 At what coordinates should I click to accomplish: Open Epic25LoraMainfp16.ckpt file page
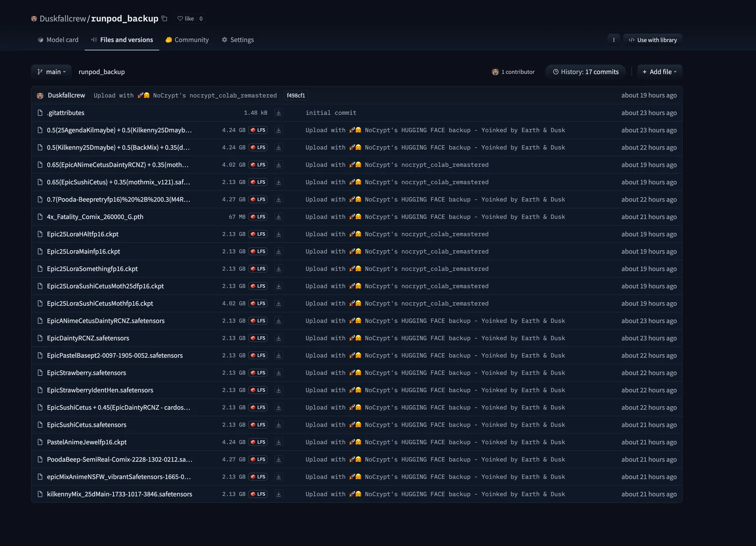click(x=84, y=252)
